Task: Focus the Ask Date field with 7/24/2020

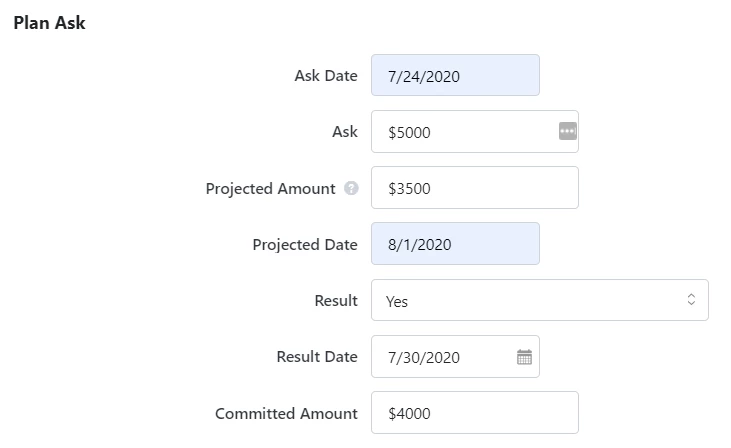Action: click(455, 75)
